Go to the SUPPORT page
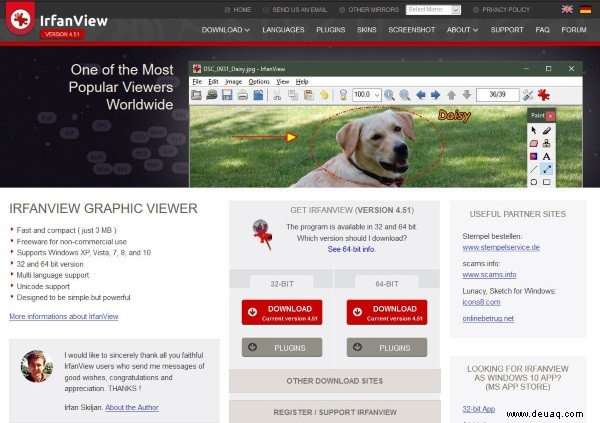This screenshot has width=600, height=423. pos(507,30)
